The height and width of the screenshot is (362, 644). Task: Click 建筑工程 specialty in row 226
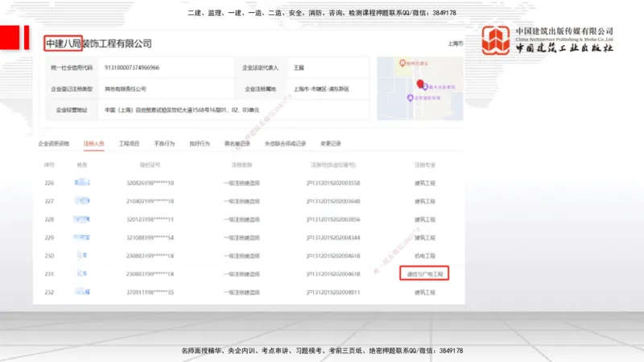click(425, 183)
